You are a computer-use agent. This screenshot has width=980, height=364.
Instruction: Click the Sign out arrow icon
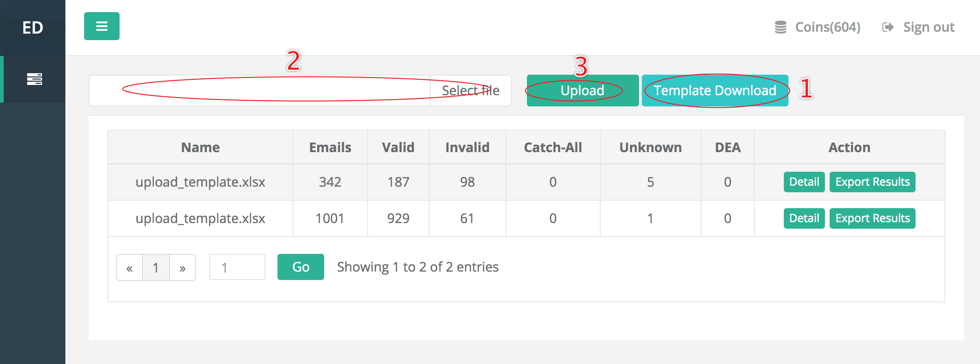click(x=888, y=27)
